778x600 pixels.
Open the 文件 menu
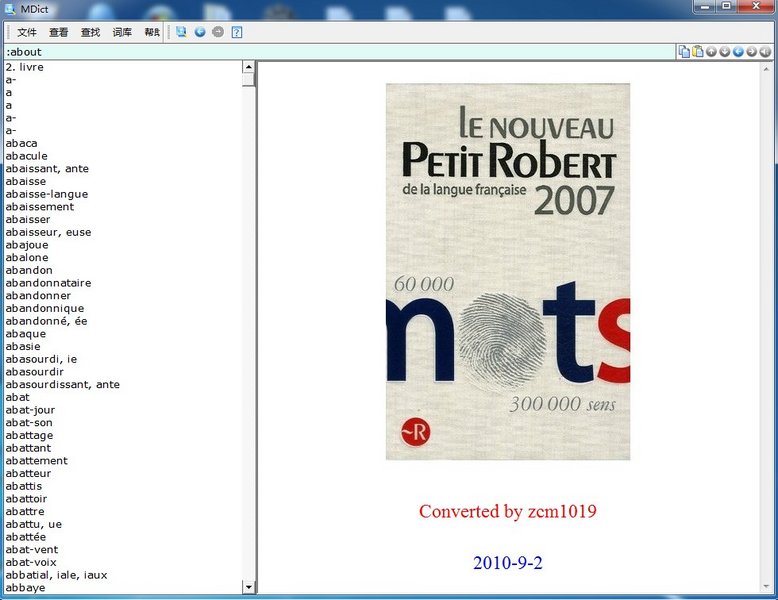pos(27,32)
